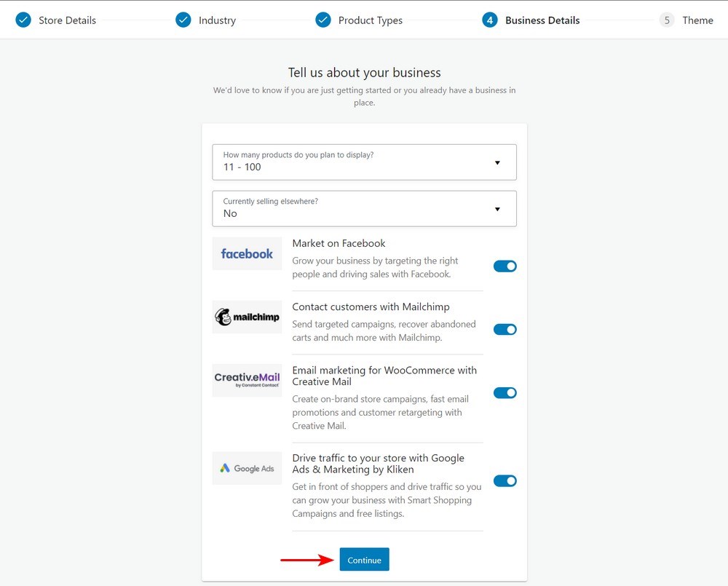The image size is (728, 586).
Task: Click the Creative Mail logo icon
Action: pyautogui.click(x=247, y=380)
